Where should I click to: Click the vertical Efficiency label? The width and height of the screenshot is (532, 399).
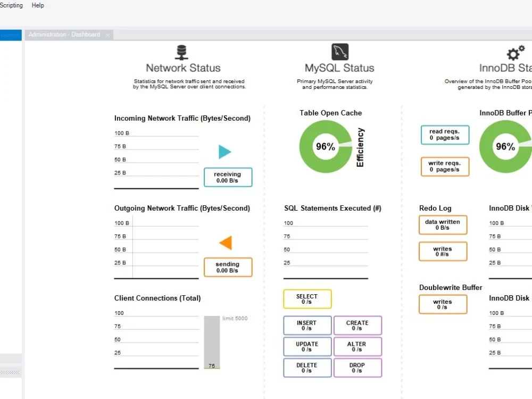point(360,147)
